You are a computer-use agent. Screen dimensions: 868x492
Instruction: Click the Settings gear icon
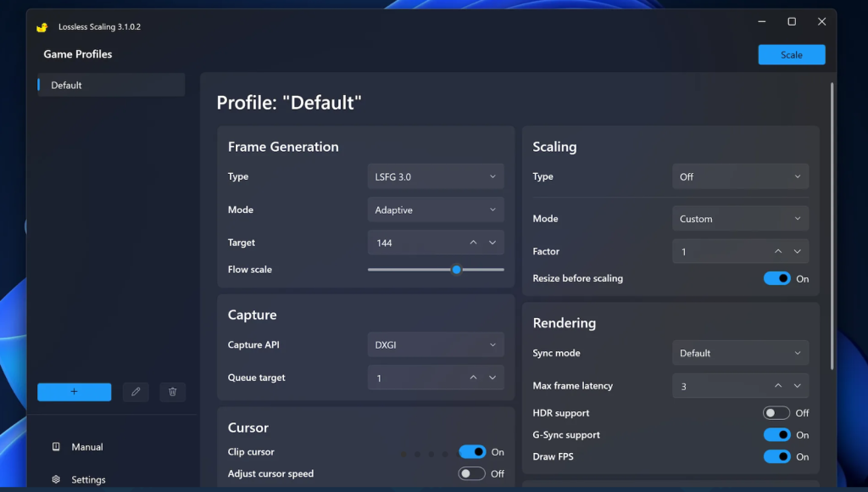click(56, 479)
